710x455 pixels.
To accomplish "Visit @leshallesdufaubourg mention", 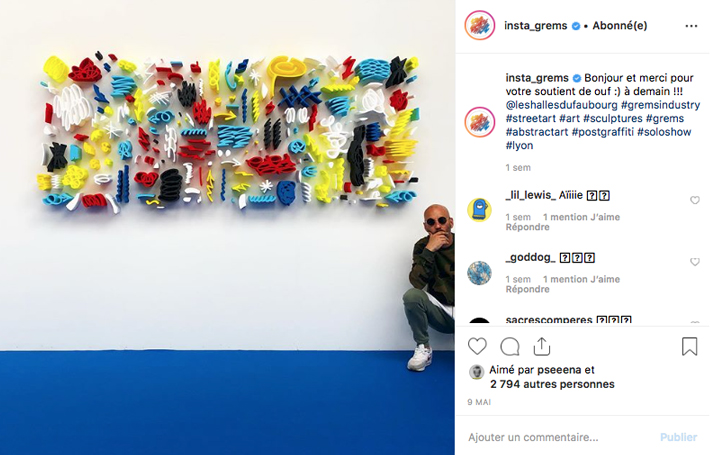I will pos(561,105).
